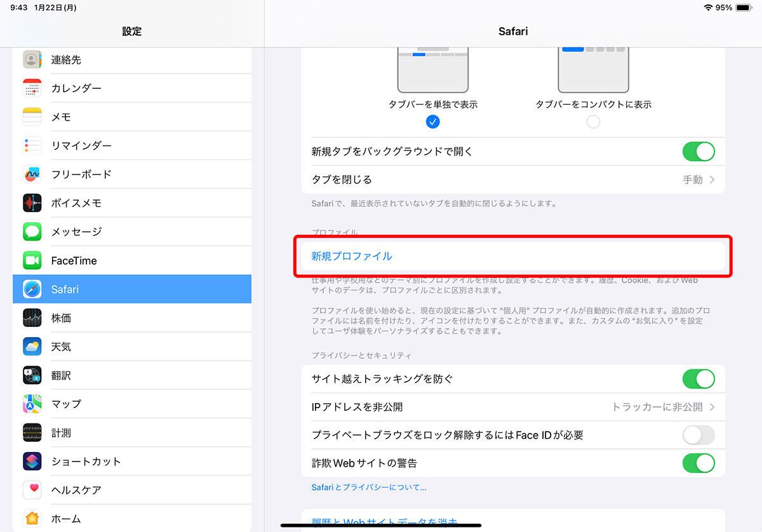Enable Face ID private browsing lock switch
This screenshot has height=532, width=762.
click(698, 435)
